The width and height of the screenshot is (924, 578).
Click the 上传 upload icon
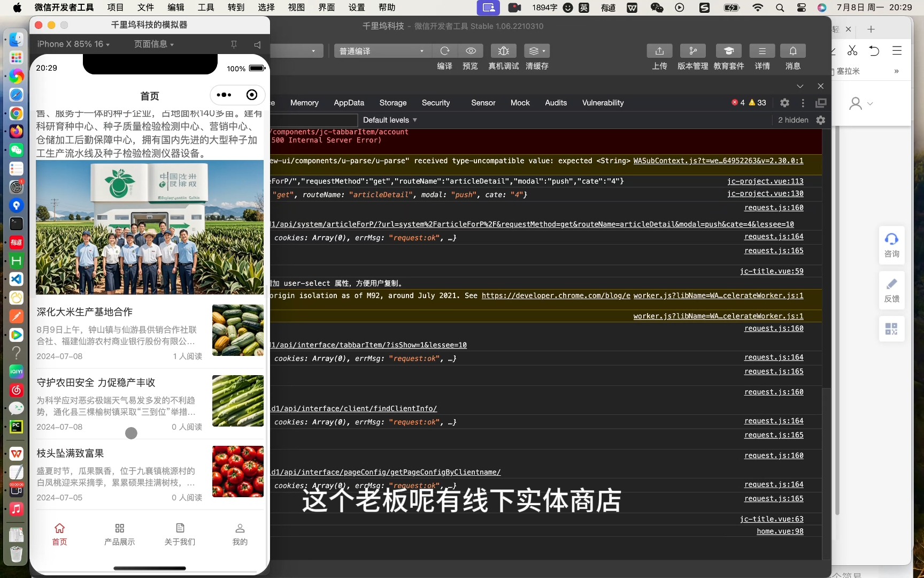click(659, 51)
